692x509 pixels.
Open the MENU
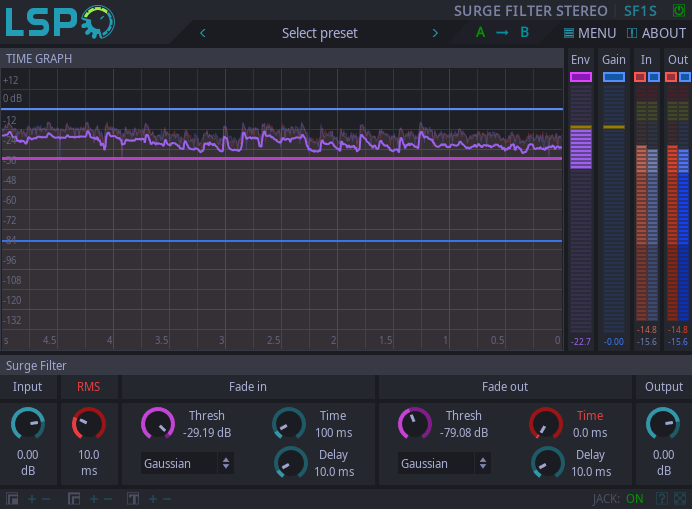coord(590,33)
